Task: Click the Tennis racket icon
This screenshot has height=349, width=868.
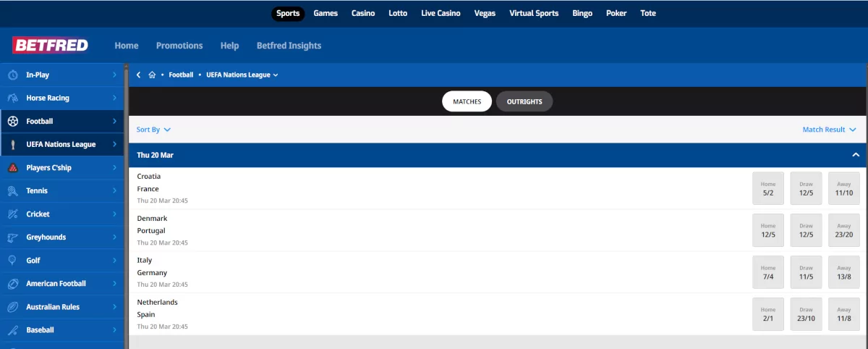Action: (13, 190)
